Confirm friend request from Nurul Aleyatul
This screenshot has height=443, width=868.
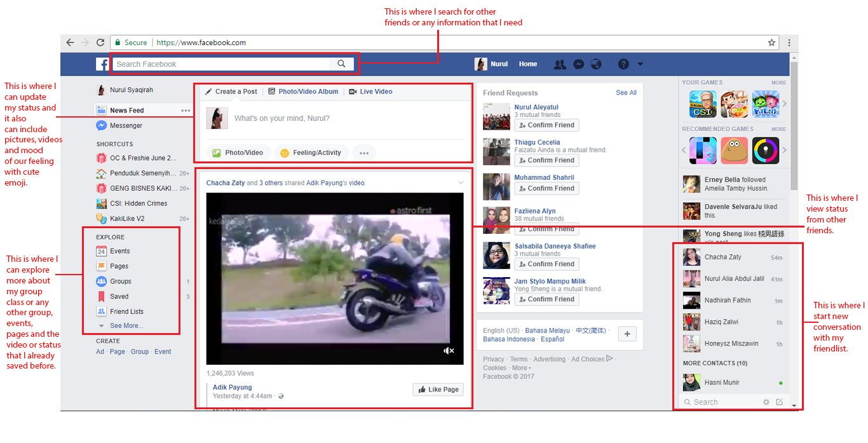pyautogui.click(x=546, y=125)
